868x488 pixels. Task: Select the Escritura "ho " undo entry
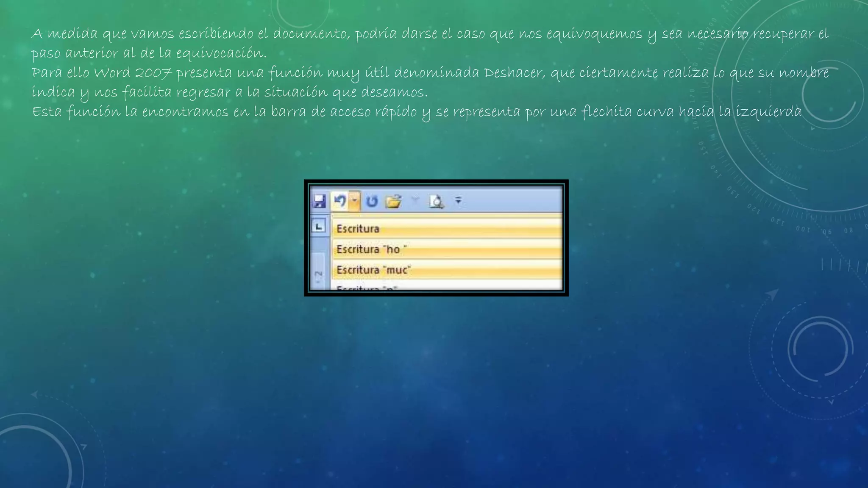447,249
